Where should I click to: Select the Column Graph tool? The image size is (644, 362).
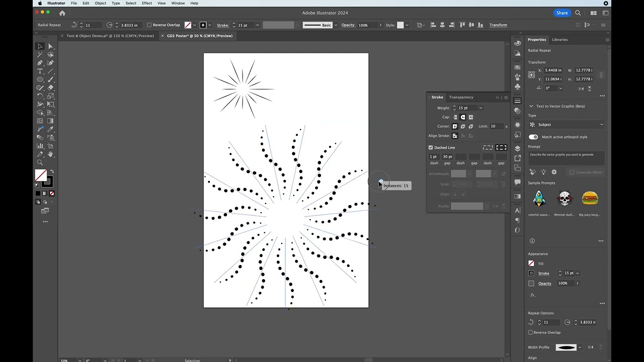point(40,146)
